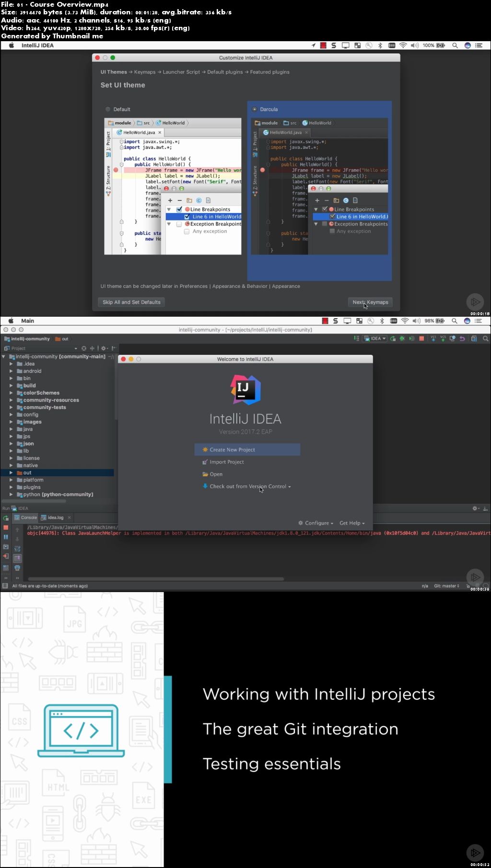This screenshot has height=868, width=491.
Task: Click the red Stop icon in main toolbar
Action: click(421, 339)
